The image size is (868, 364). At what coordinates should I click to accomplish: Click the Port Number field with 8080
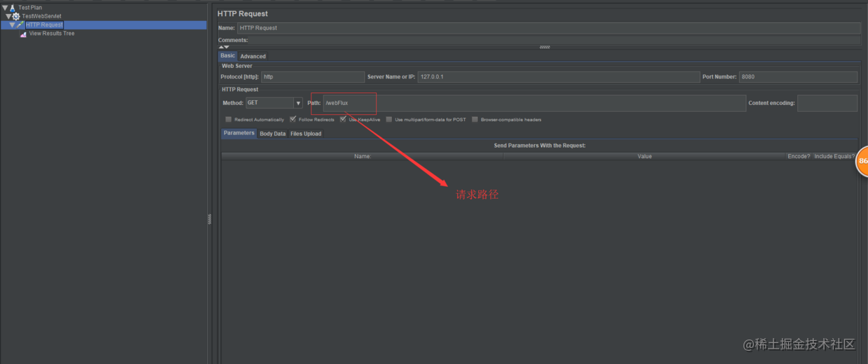click(x=798, y=77)
